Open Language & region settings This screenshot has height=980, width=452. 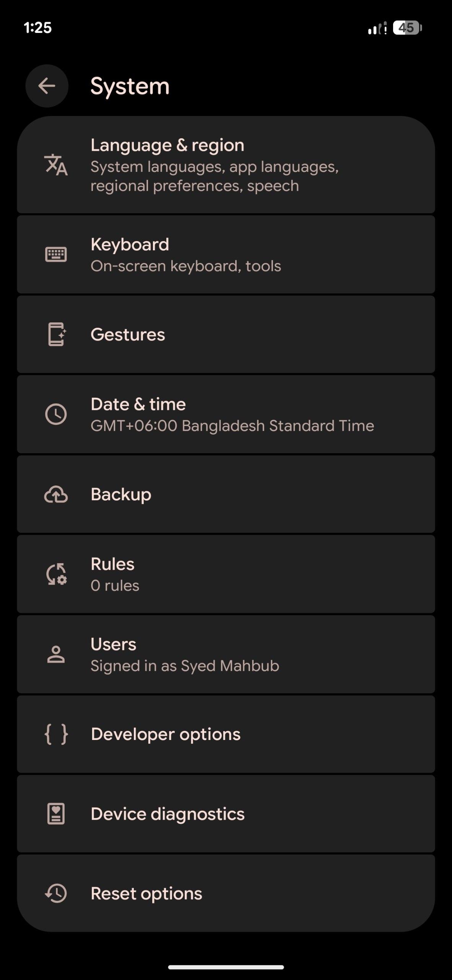tap(167, 145)
